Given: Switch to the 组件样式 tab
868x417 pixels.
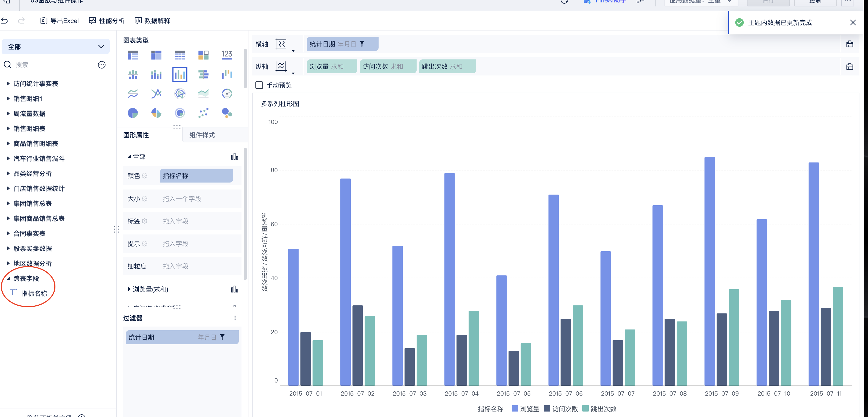Looking at the screenshot, I should click(x=202, y=135).
